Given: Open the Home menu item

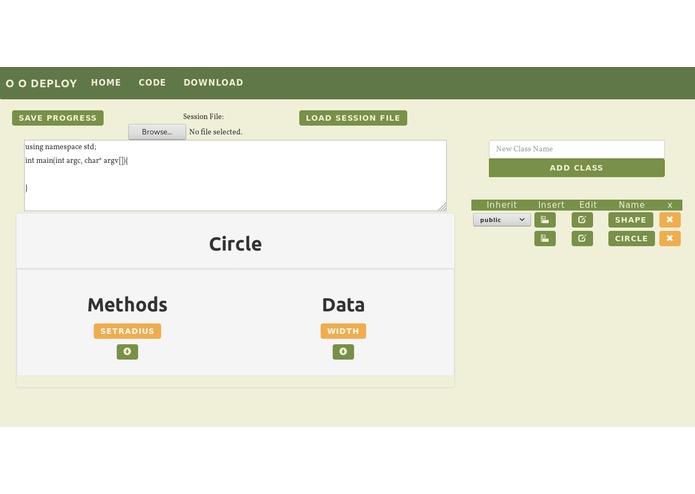Looking at the screenshot, I should (x=106, y=82).
